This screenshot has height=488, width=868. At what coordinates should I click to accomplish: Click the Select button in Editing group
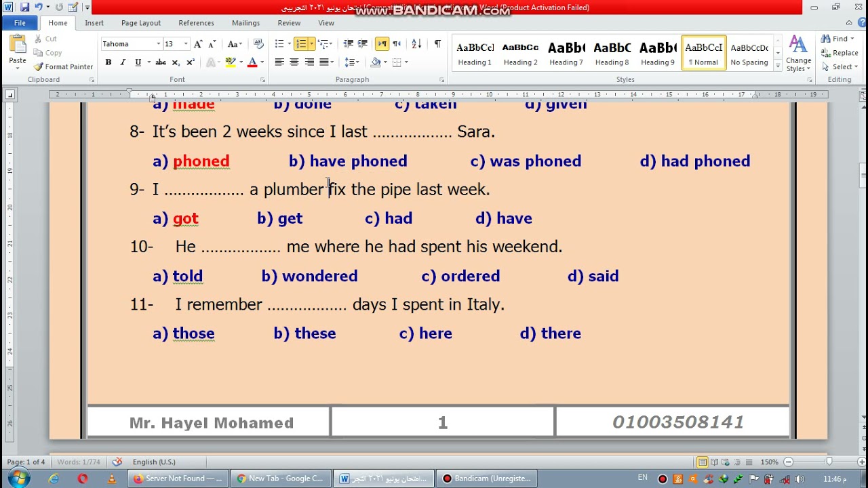pyautogui.click(x=840, y=67)
